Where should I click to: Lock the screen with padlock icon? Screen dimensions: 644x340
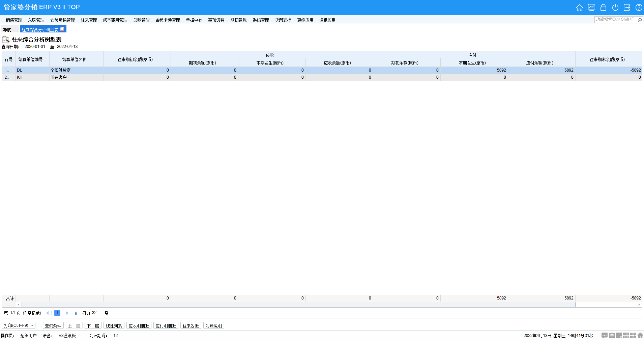coord(604,7)
